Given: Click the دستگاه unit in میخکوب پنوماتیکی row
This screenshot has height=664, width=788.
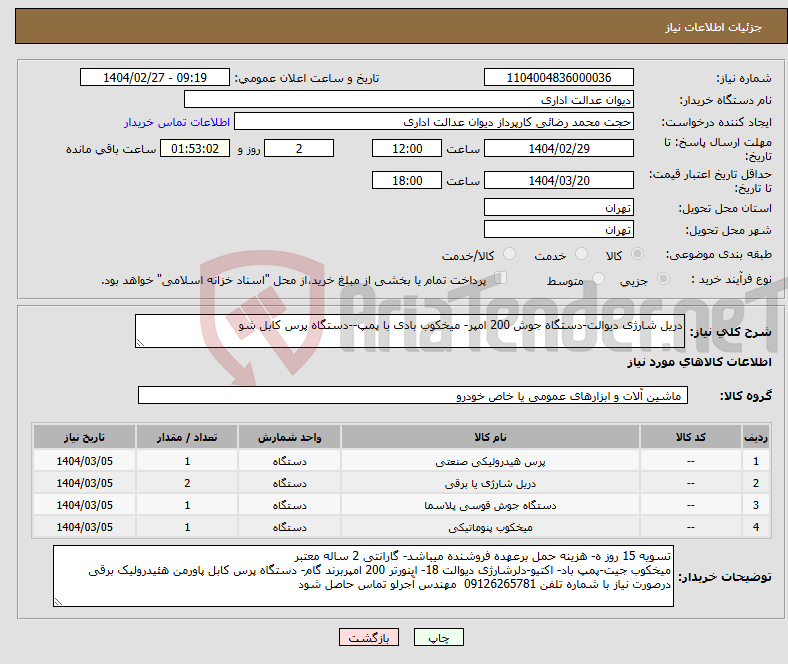Looking at the screenshot, I should tap(289, 527).
